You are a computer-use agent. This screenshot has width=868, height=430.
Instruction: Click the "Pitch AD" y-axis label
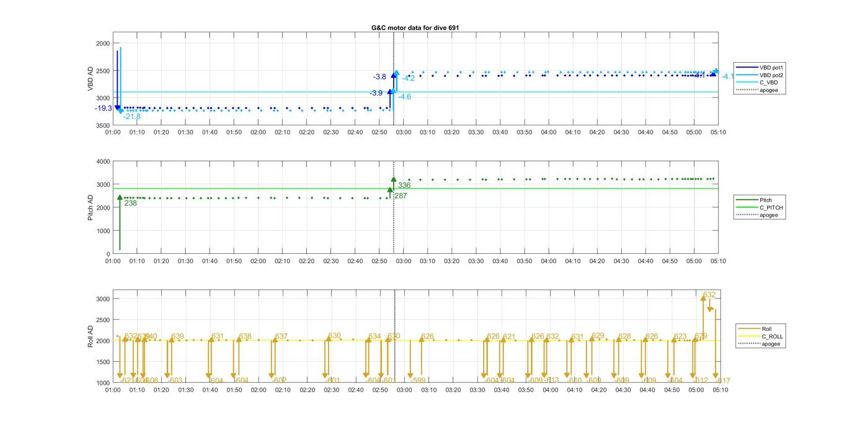90,207
